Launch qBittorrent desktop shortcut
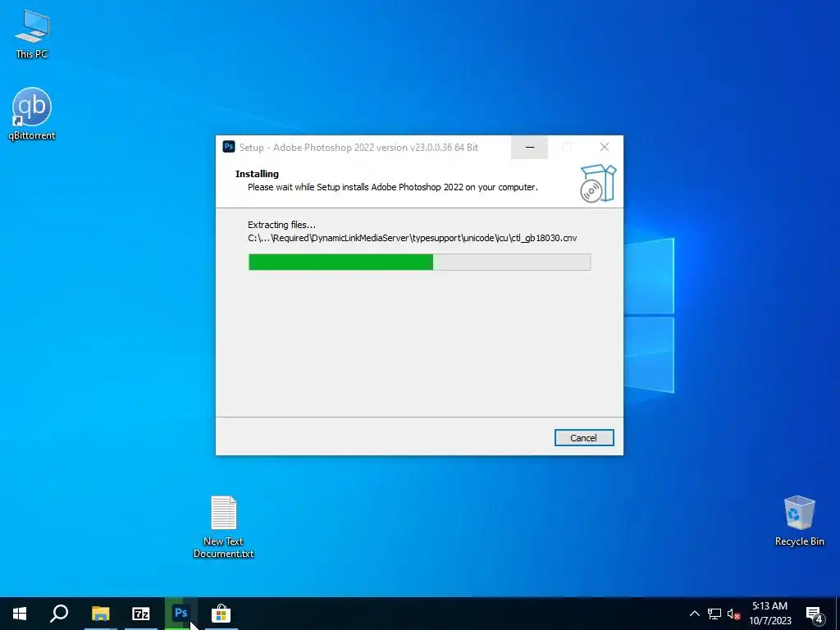The image size is (840, 630). [32, 113]
